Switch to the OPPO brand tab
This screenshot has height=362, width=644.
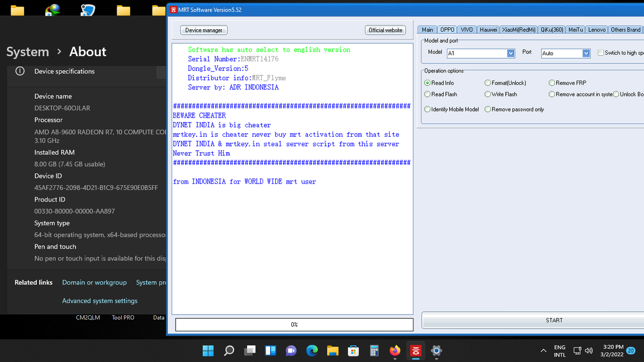point(447,29)
